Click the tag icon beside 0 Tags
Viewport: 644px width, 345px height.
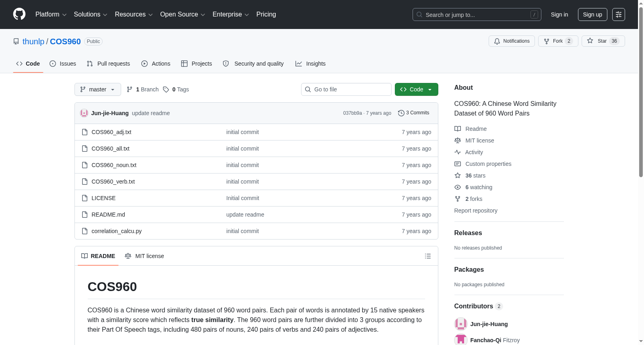pyautogui.click(x=166, y=89)
